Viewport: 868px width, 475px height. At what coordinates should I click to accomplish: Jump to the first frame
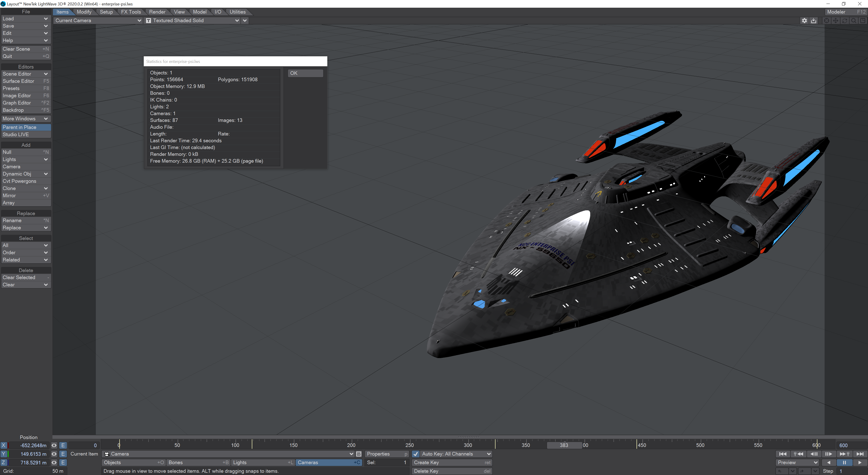coord(783,454)
